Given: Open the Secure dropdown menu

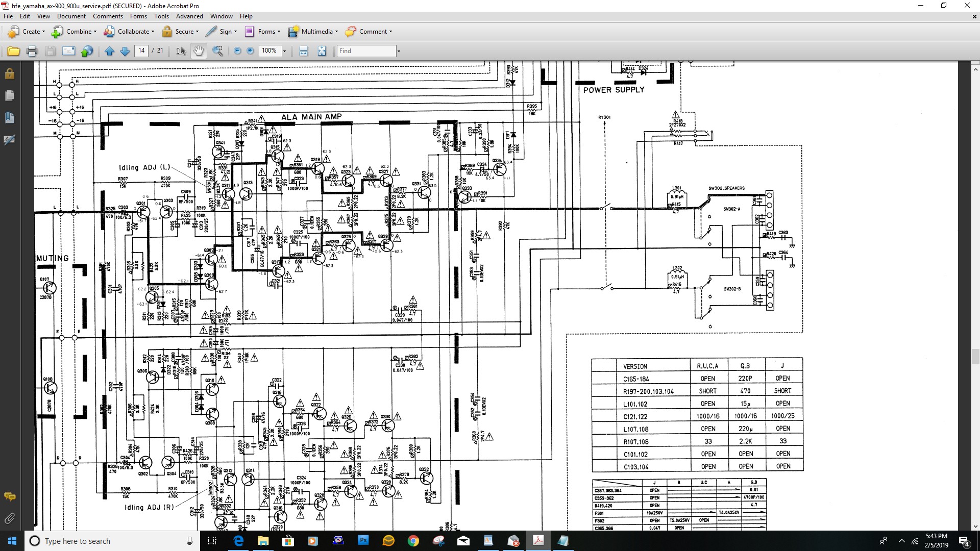Looking at the screenshot, I should tap(180, 32).
